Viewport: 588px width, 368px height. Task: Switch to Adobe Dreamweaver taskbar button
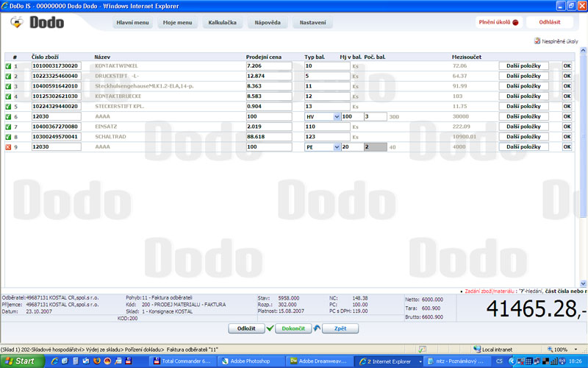pyautogui.click(x=319, y=361)
